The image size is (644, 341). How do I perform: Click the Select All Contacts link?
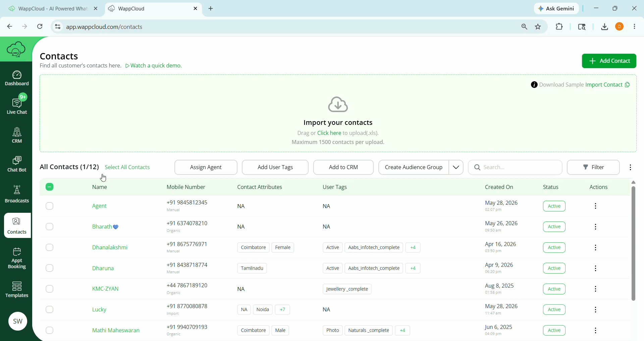[127, 167]
